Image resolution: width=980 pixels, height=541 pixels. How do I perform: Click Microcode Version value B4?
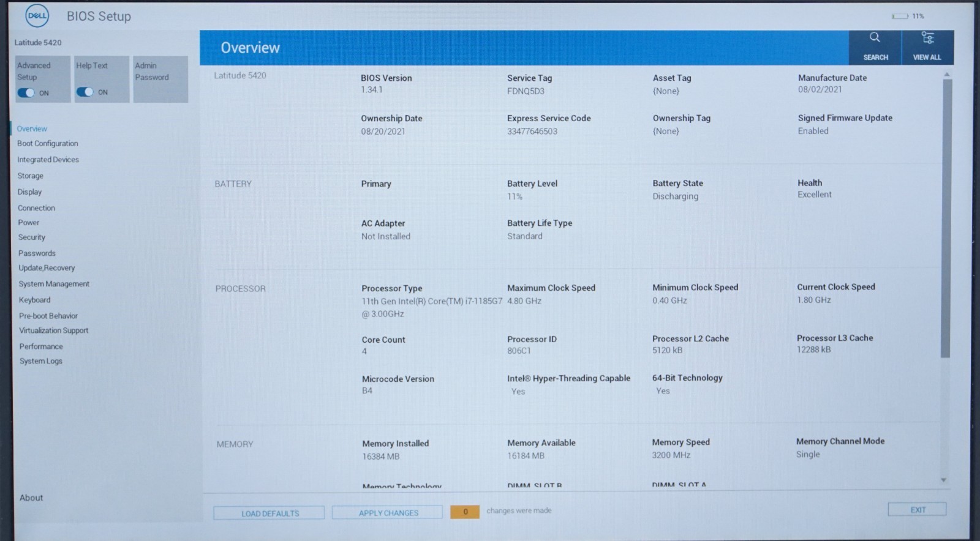(x=367, y=390)
